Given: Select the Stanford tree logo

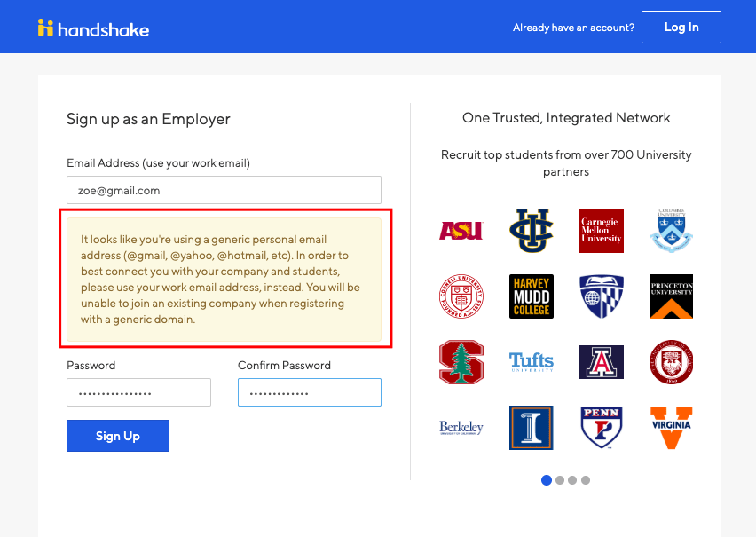Looking at the screenshot, I should click(461, 362).
